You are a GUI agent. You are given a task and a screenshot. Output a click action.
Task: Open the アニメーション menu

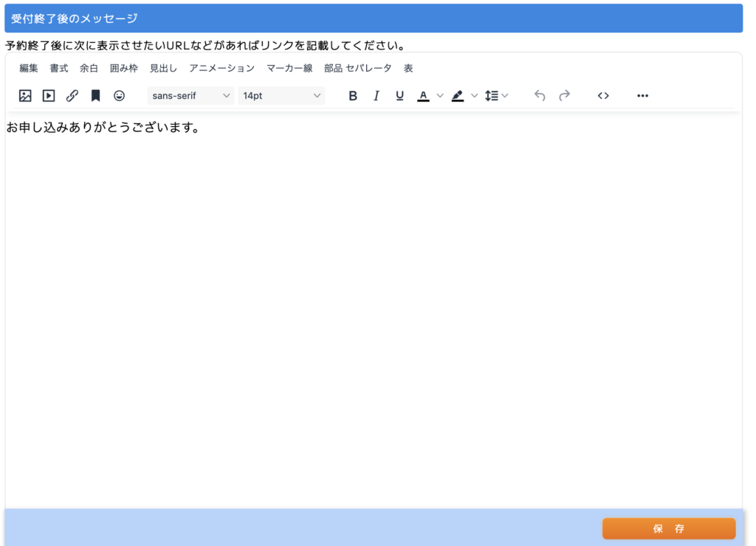[x=221, y=68]
